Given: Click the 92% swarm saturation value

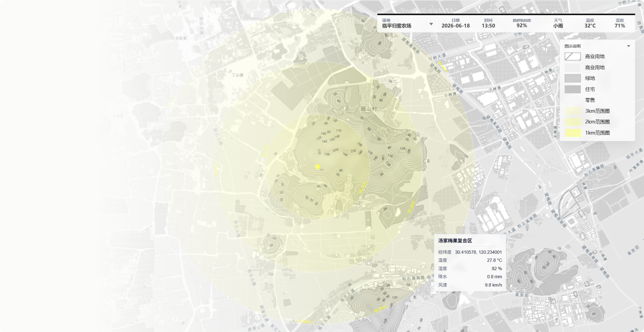Looking at the screenshot, I should 522,26.
